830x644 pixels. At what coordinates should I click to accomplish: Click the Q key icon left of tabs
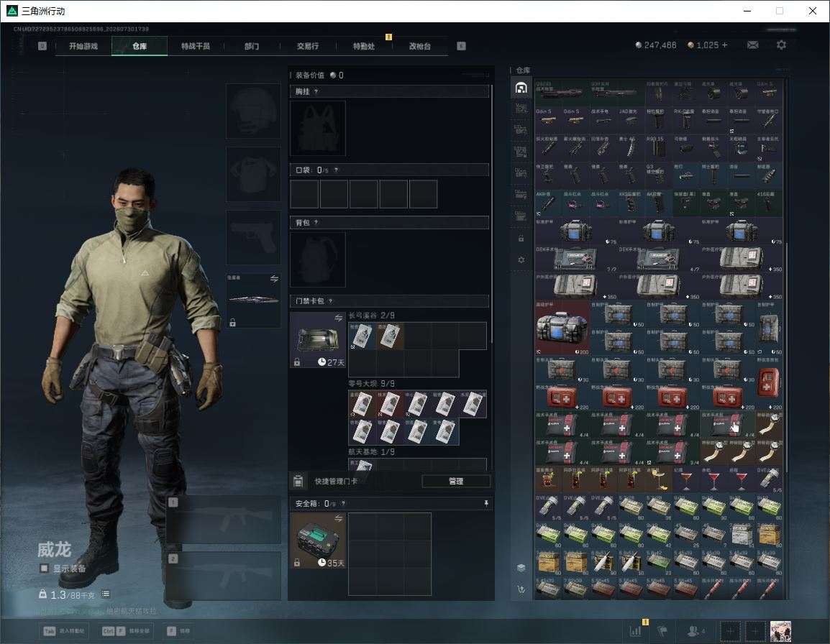point(42,46)
